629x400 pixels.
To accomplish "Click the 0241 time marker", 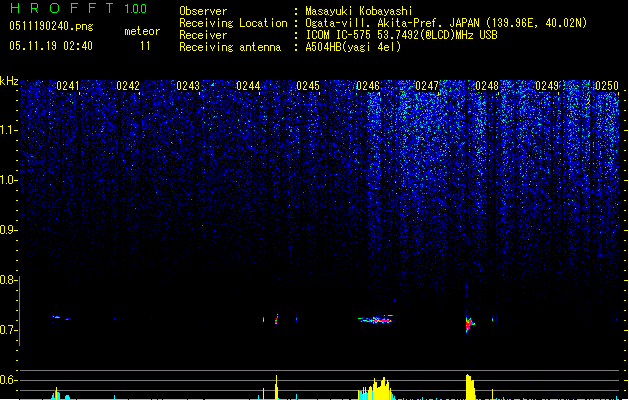I will (68, 86).
